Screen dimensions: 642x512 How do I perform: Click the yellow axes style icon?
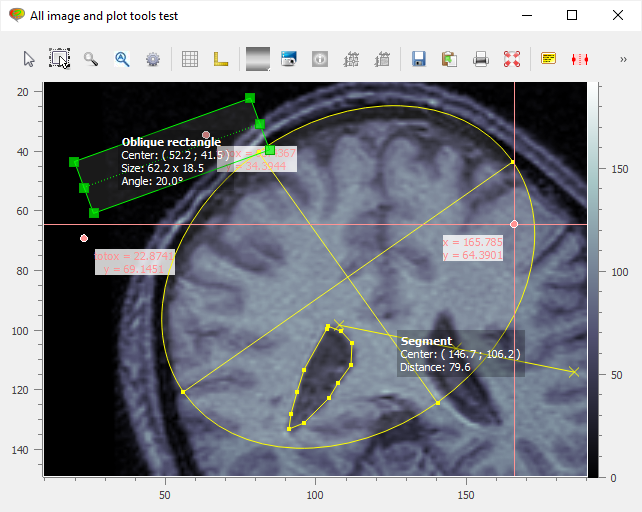(x=221, y=59)
